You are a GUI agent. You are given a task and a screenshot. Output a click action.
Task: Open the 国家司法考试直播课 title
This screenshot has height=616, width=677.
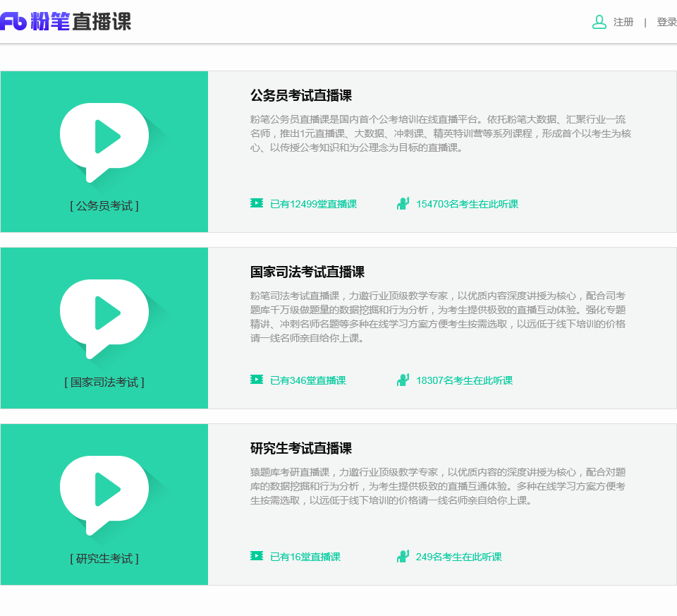pos(307,272)
